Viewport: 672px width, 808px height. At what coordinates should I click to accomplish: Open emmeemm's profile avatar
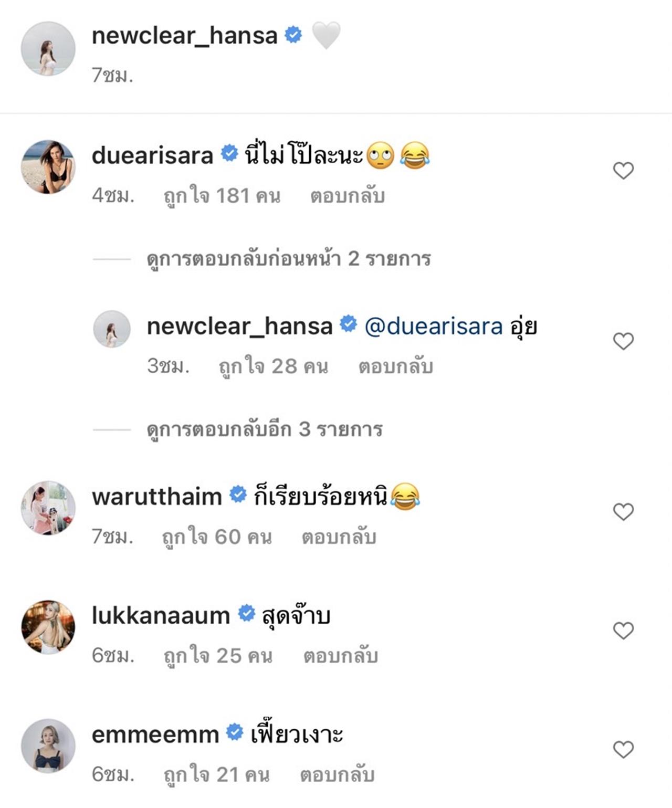click(48, 746)
